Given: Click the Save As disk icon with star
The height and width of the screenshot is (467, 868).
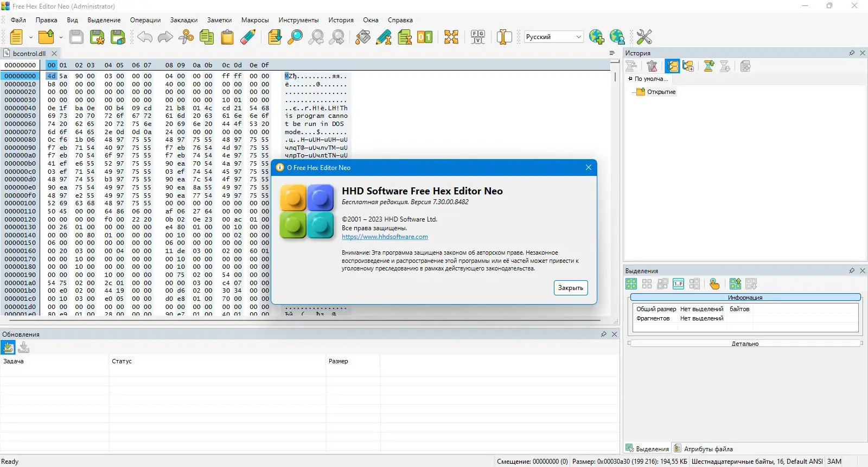Looking at the screenshot, I should pyautogui.click(x=97, y=37).
